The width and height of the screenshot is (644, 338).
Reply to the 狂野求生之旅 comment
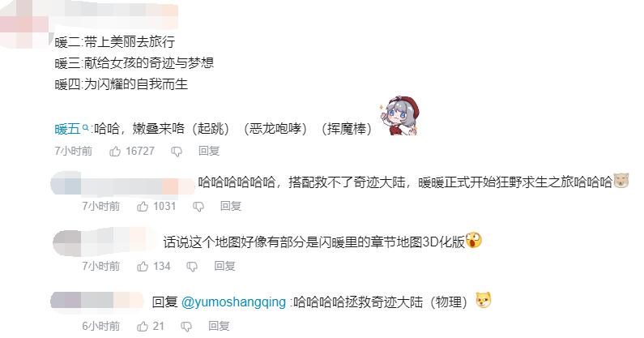pos(230,206)
